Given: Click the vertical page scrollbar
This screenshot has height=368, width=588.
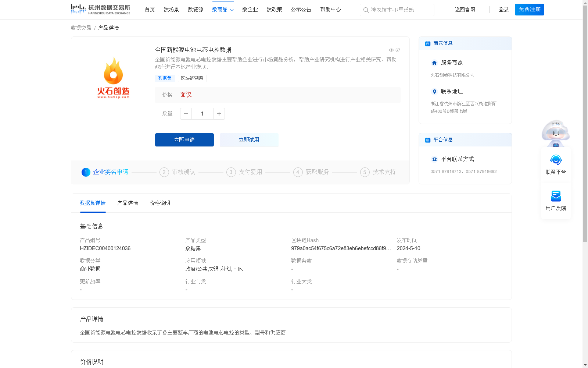Looking at the screenshot, I should coord(585,123).
